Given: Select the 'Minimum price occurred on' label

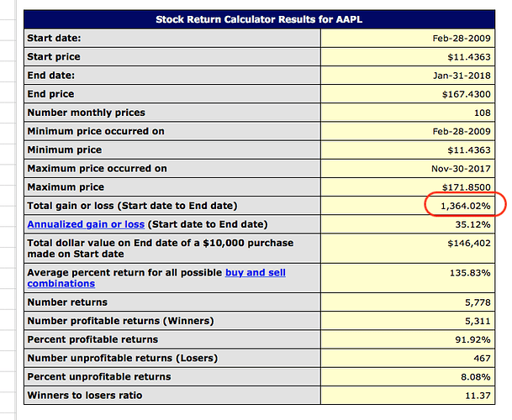Looking at the screenshot, I should (96, 132).
